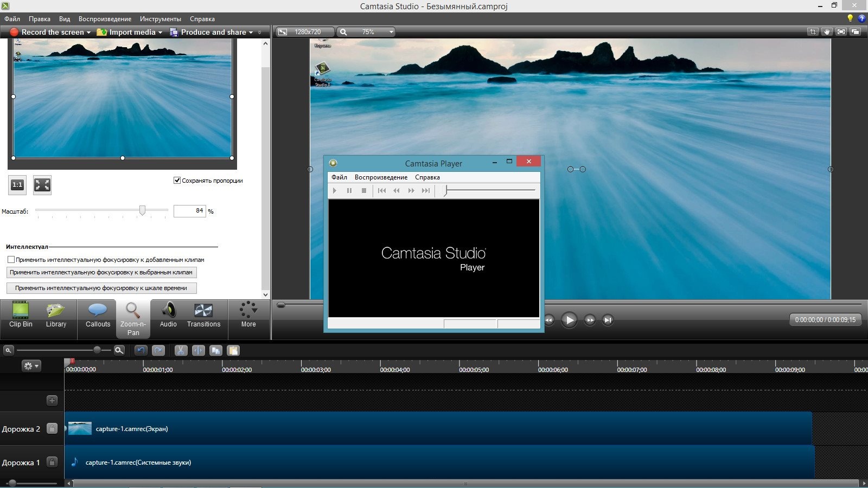Image resolution: width=868 pixels, height=488 pixels.
Task: Click the Copy icon in timeline toolbar
Action: pos(215,350)
